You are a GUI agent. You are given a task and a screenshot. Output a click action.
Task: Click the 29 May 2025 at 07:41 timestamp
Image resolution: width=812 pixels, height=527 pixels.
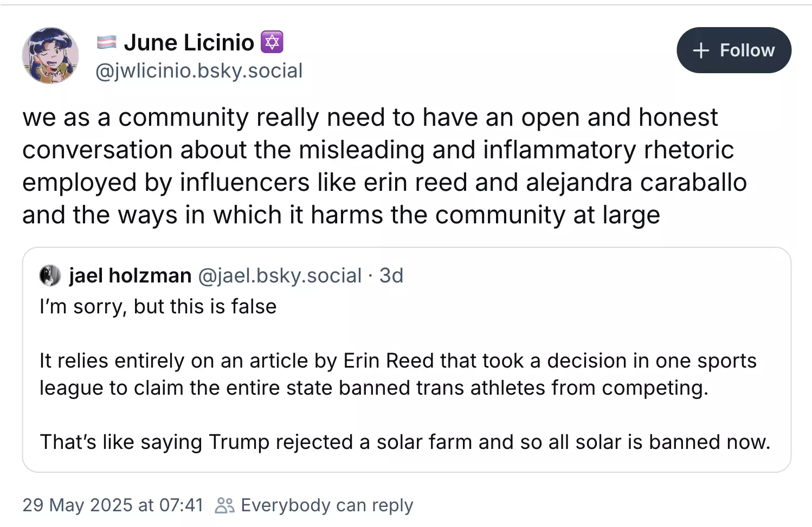click(x=113, y=505)
